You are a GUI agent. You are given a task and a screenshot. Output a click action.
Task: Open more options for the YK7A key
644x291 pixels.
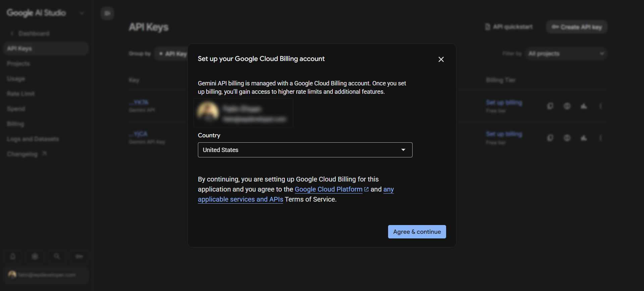tap(600, 106)
